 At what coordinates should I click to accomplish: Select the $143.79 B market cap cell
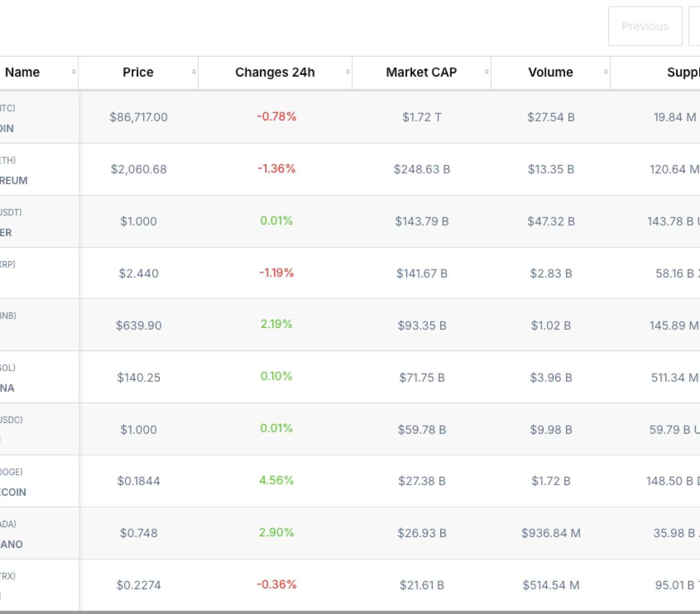tap(422, 221)
